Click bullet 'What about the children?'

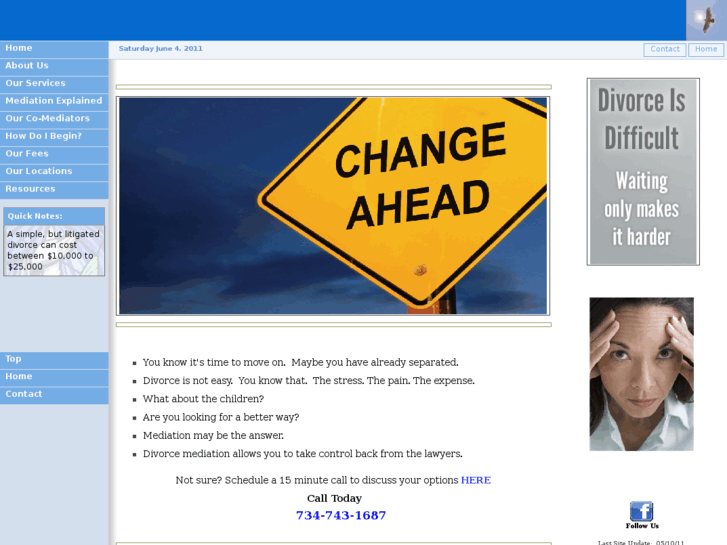pyautogui.click(x=203, y=399)
